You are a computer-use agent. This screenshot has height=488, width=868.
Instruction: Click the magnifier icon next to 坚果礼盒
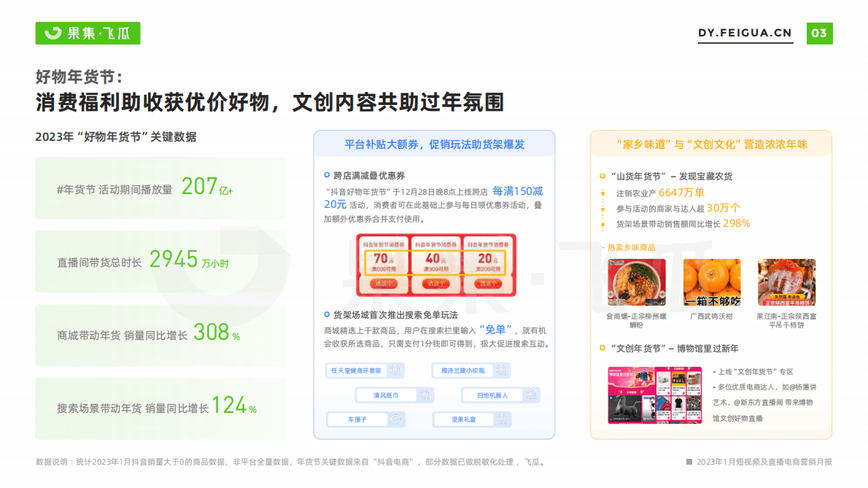click(x=500, y=419)
